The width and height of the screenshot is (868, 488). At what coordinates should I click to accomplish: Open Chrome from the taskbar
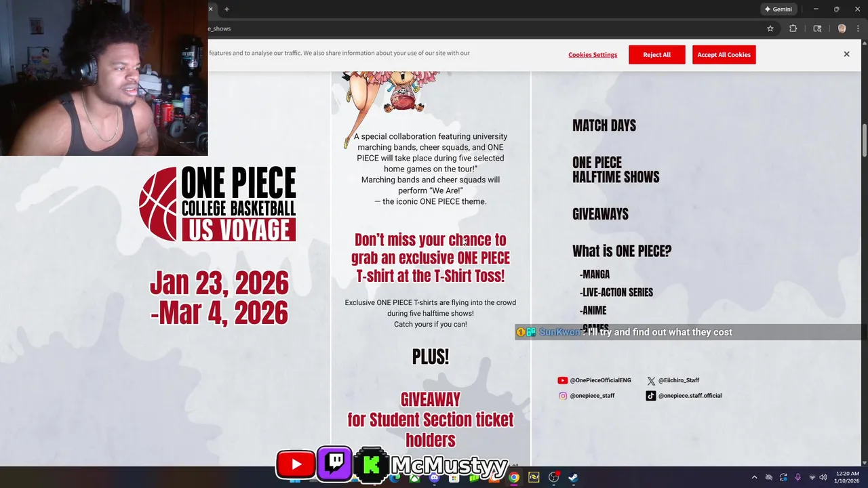[514, 477]
